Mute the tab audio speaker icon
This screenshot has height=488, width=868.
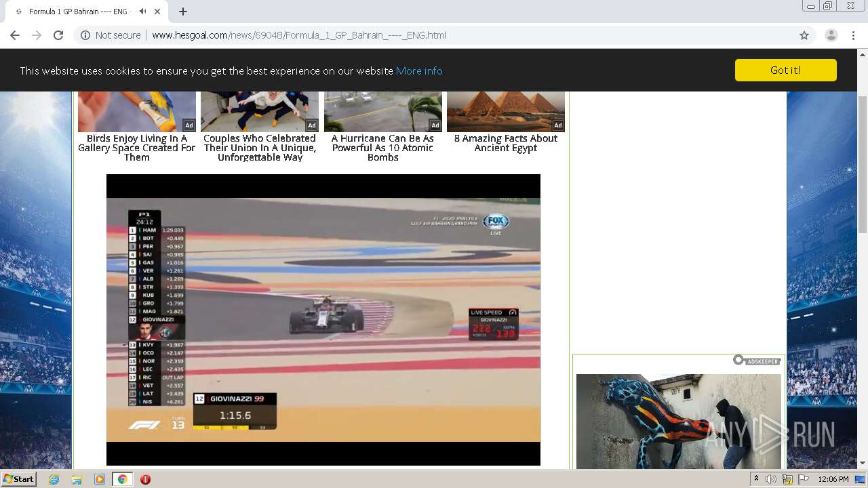pos(142,12)
